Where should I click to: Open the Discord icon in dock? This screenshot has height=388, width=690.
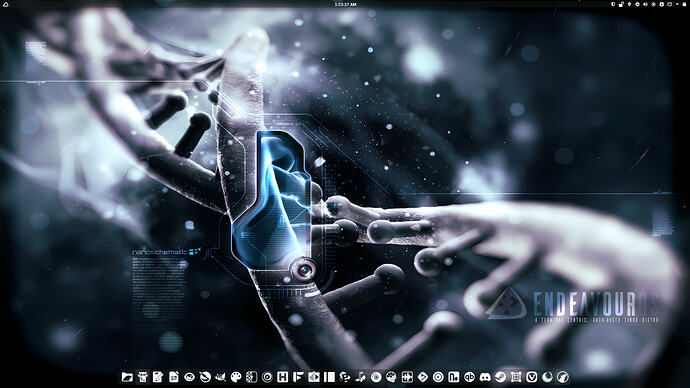click(485, 377)
